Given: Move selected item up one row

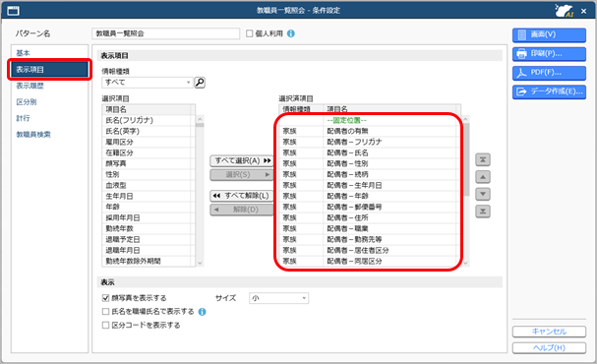Looking at the screenshot, I should pos(483,177).
